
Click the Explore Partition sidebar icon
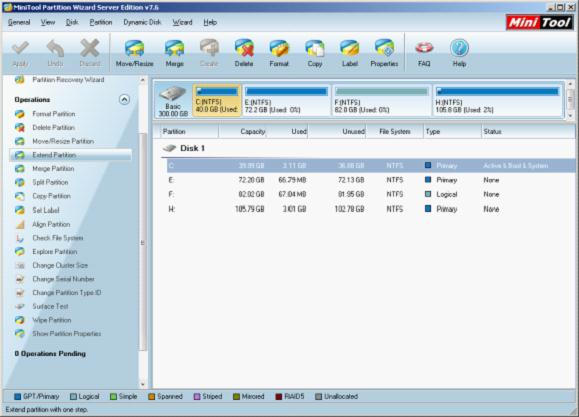(x=20, y=252)
